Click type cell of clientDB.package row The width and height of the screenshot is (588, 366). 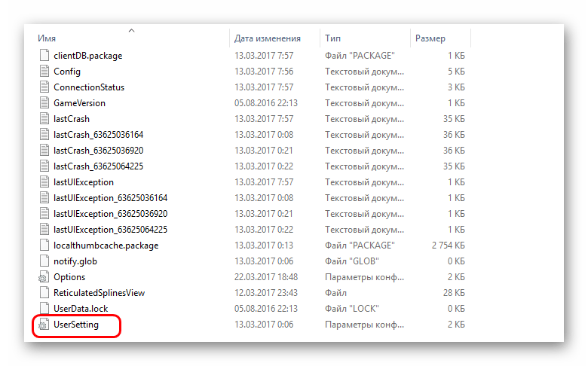tap(360, 56)
